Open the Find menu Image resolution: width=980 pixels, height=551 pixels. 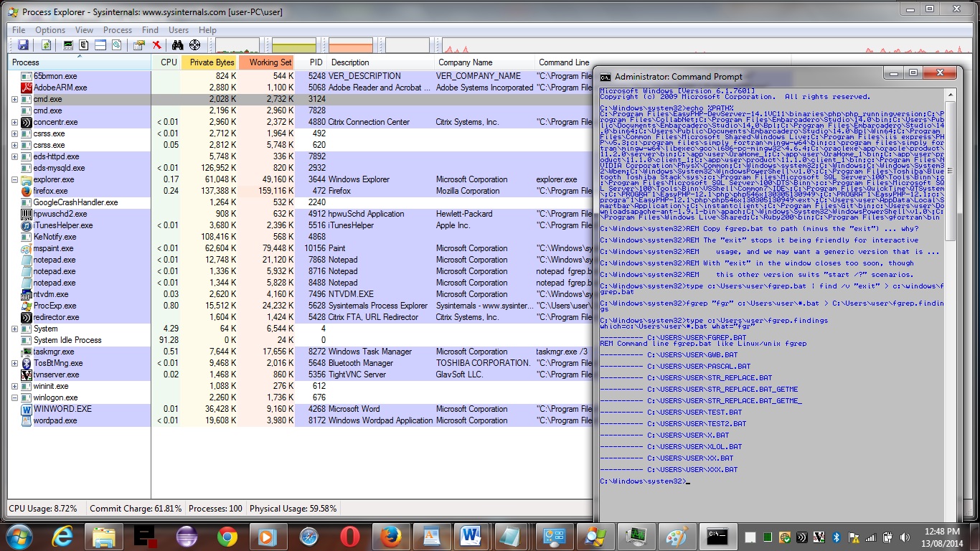[150, 30]
